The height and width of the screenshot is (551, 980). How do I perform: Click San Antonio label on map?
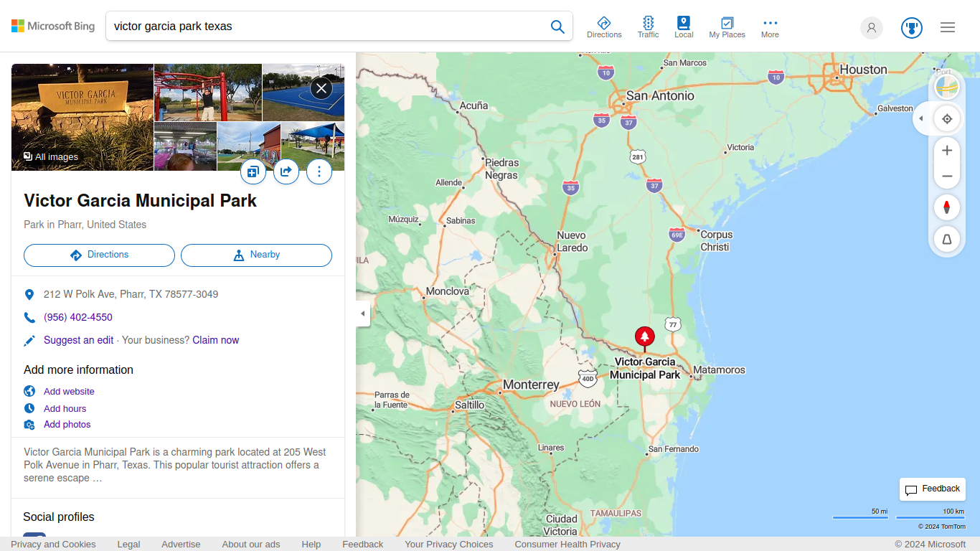coord(660,96)
